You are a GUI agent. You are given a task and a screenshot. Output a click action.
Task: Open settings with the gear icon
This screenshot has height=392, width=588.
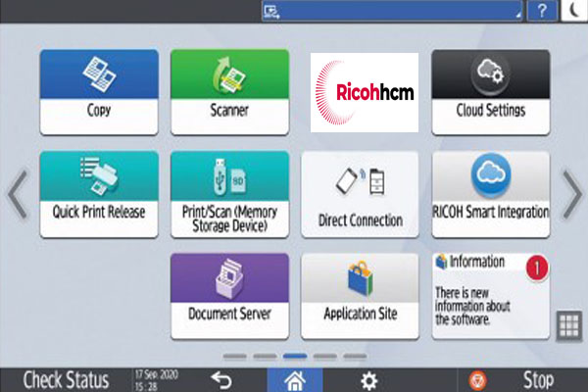pyautogui.click(x=368, y=379)
